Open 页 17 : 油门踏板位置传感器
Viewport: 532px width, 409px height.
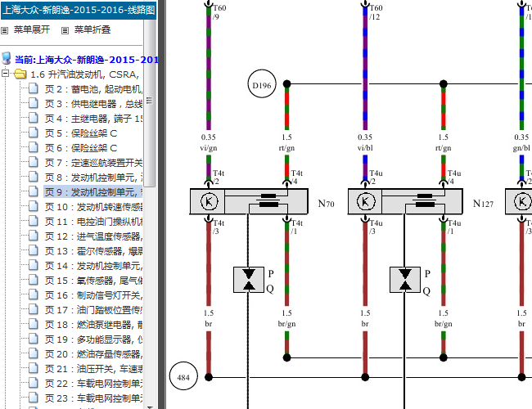coord(93,310)
